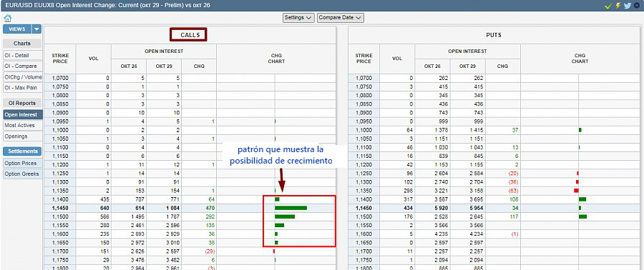Click the Puts open interest value 5 954
The height and width of the screenshot is (270, 644).
click(x=476, y=208)
